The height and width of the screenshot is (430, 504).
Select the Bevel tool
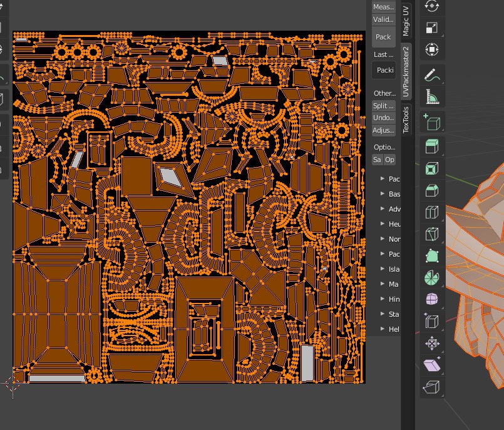pyautogui.click(x=431, y=190)
